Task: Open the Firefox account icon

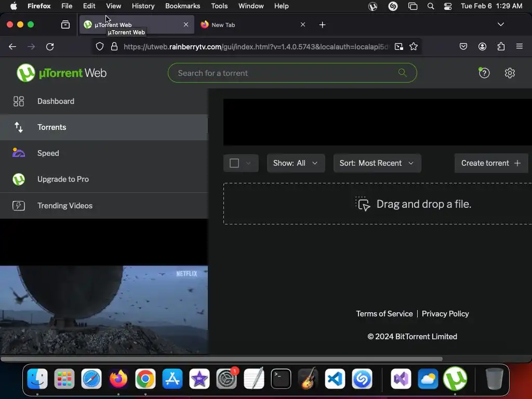Action: (482, 46)
